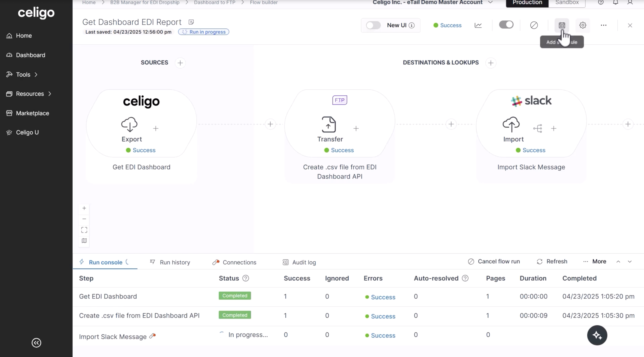The width and height of the screenshot is (644, 357).
Task: Toggle the New UI switch
Action: (x=373, y=25)
